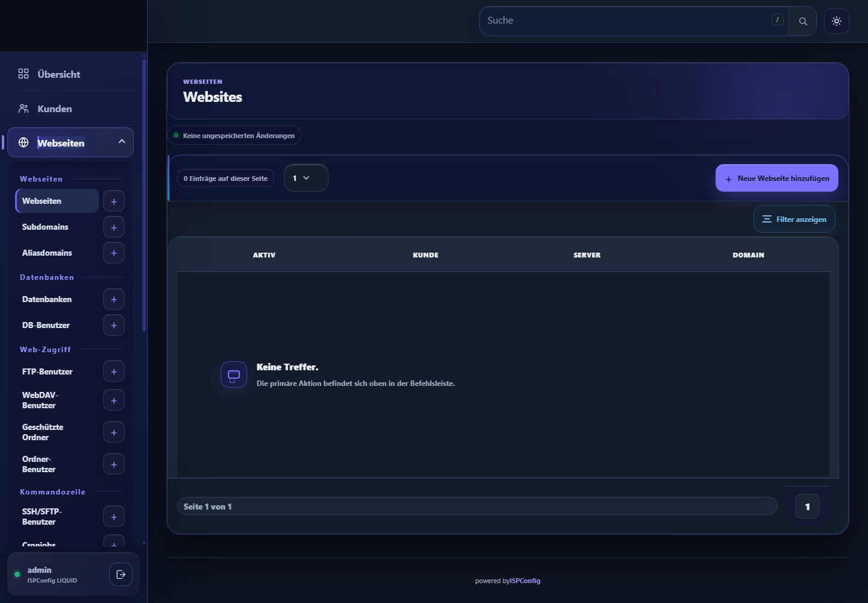Image resolution: width=868 pixels, height=603 pixels.
Task: Sort by the KUNDE column header
Action: [x=426, y=255]
